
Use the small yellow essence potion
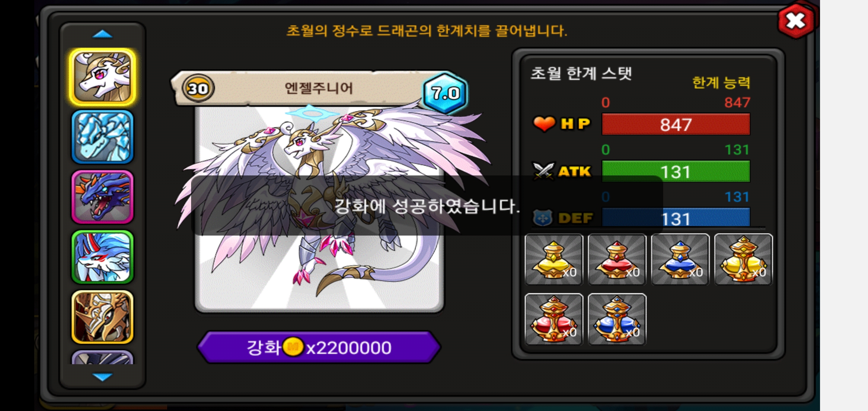554,260
